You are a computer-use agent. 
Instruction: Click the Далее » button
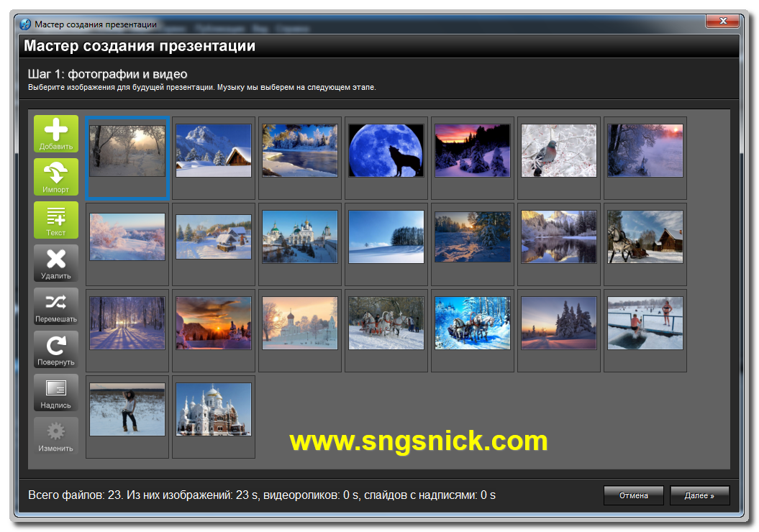coord(699,495)
